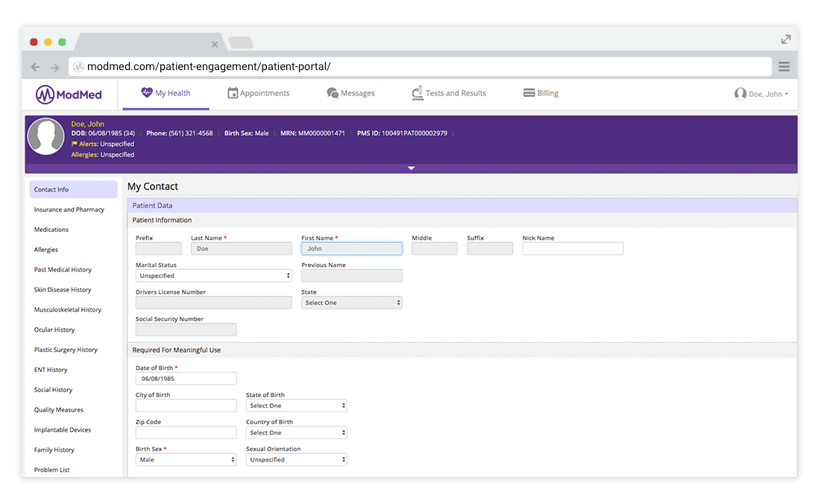Open the Tests and Results flask icon

tap(418, 92)
